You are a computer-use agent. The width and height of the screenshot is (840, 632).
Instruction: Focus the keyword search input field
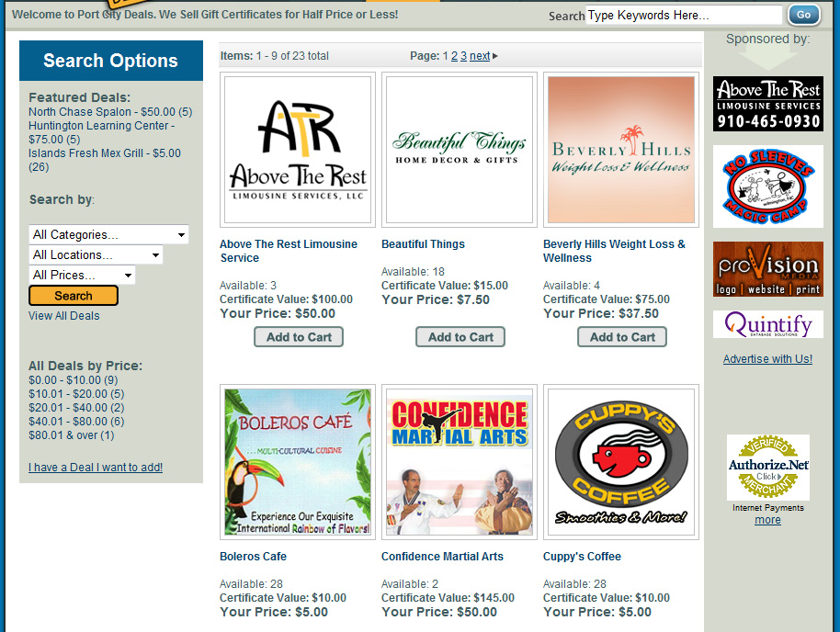coord(684,15)
